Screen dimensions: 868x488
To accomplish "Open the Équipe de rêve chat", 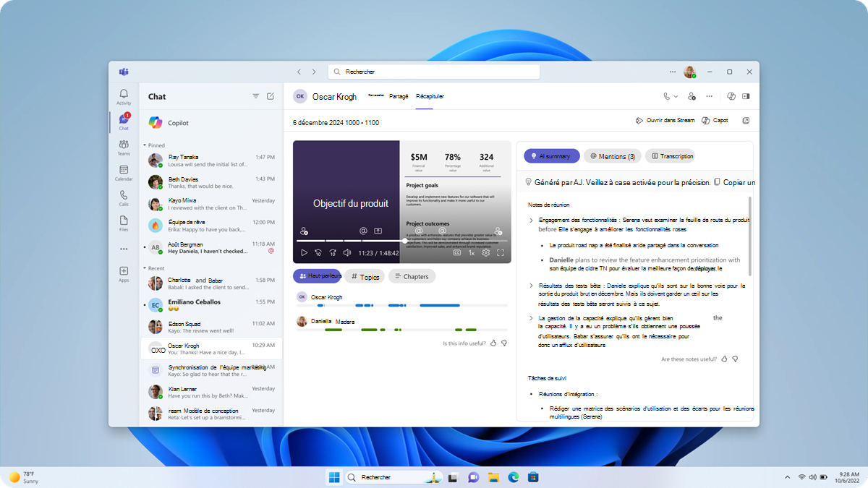I will pyautogui.click(x=211, y=226).
